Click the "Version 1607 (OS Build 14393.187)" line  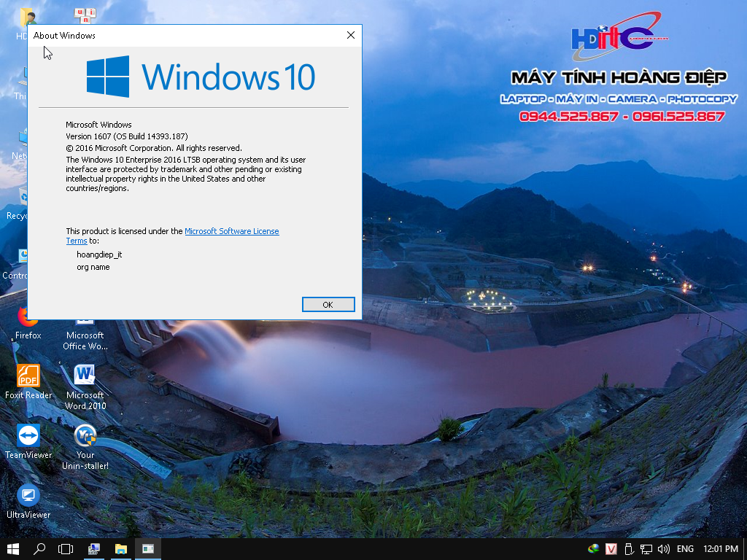coord(127,136)
